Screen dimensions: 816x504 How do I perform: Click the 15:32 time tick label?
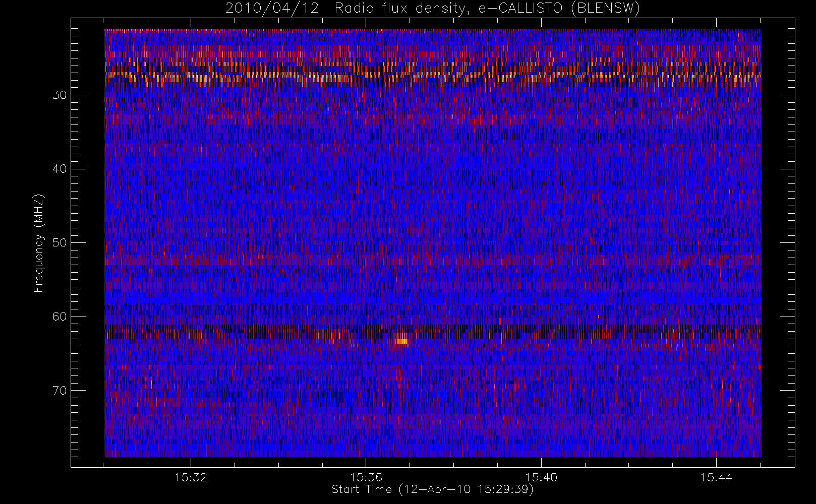[191, 477]
